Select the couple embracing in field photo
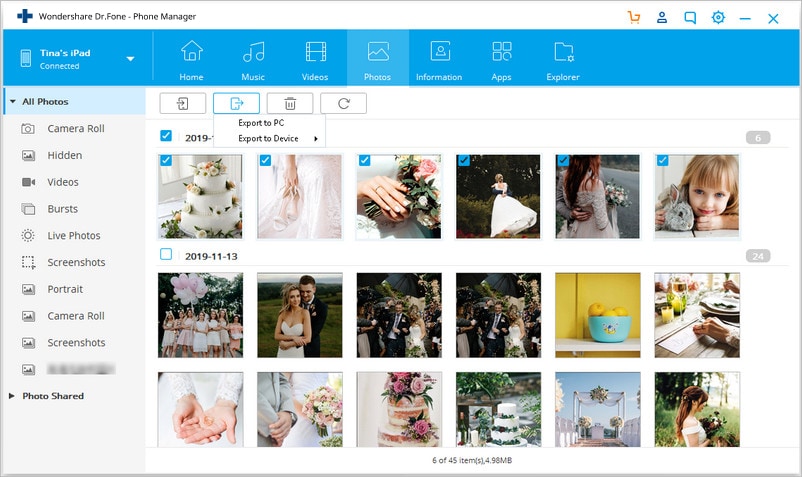Image resolution: width=802 pixels, height=477 pixels. click(x=300, y=315)
